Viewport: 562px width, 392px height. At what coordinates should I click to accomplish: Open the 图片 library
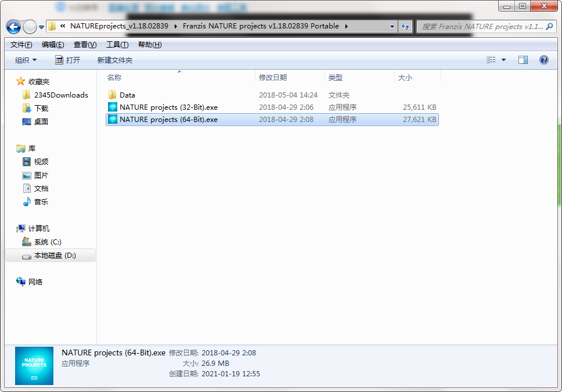pyautogui.click(x=41, y=175)
